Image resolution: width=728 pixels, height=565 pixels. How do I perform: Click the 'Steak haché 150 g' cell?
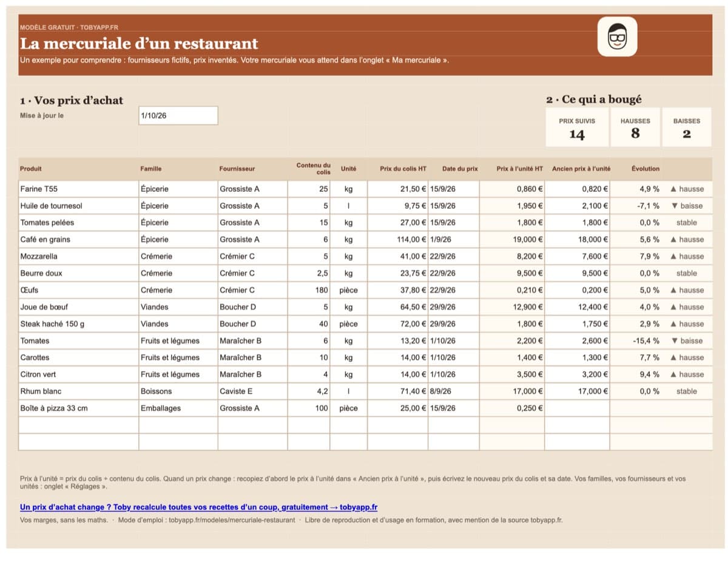tap(79, 324)
